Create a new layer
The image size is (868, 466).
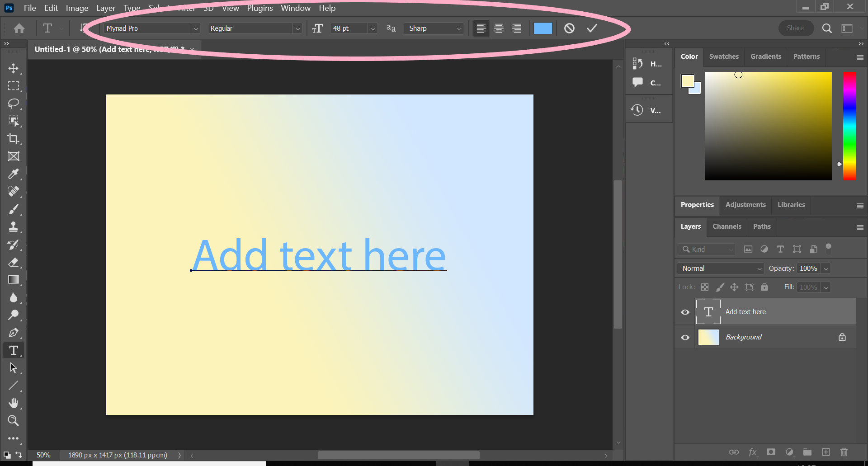point(826,452)
